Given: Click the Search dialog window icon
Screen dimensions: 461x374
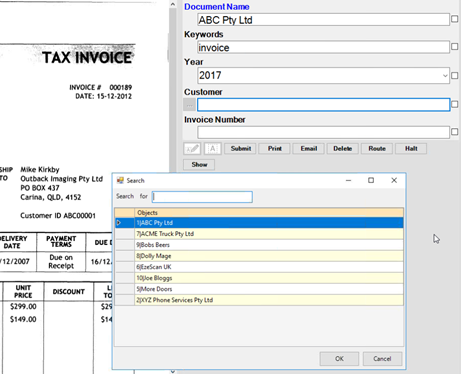Looking at the screenshot, I should (120, 180).
